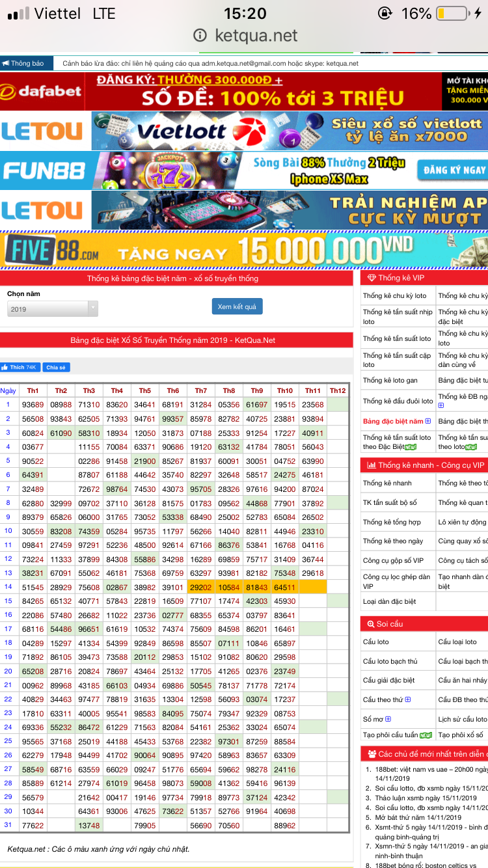Open the Cầu loto link
This screenshot has height=868, width=488.
click(376, 642)
